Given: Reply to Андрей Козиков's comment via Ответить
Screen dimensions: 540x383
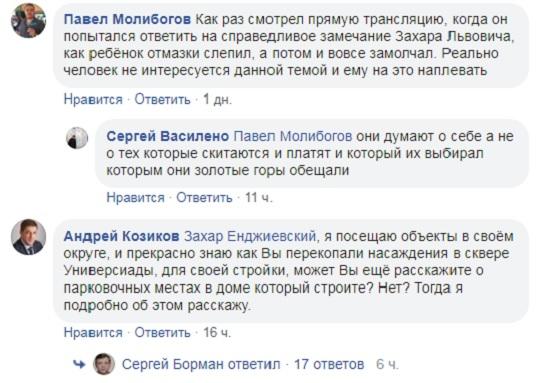Looking at the screenshot, I should pyautogui.click(x=162, y=332).
